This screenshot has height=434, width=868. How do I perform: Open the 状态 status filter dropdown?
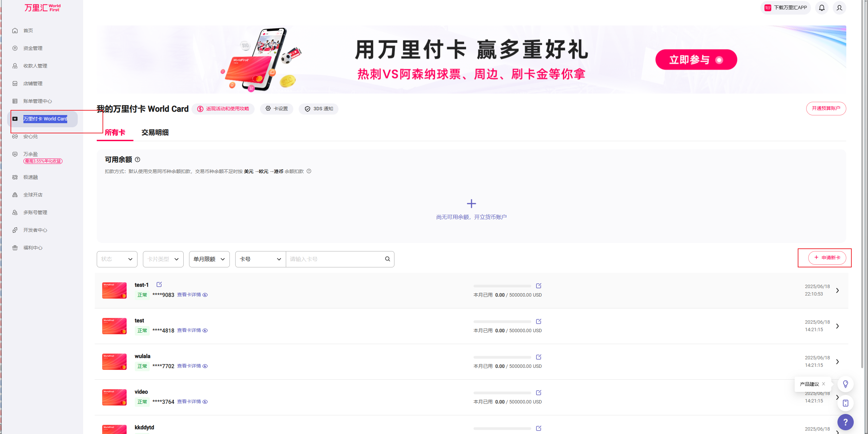[x=117, y=259]
